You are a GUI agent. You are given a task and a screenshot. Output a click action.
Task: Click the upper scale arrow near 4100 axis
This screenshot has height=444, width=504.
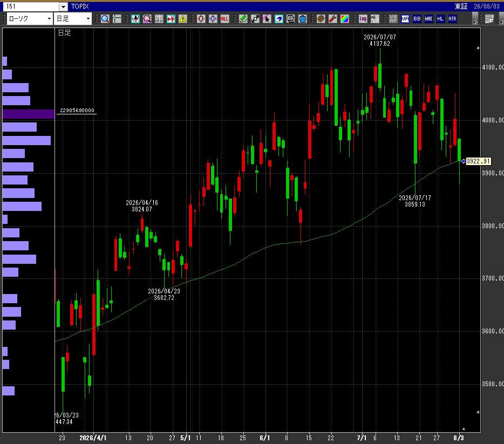[478, 48]
